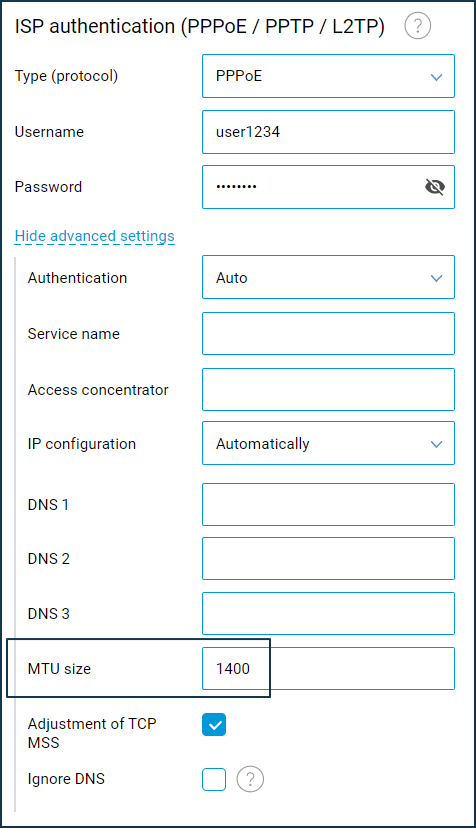
Task: Click chevron arrow of PPPoE protocol selector
Action: coord(436,77)
